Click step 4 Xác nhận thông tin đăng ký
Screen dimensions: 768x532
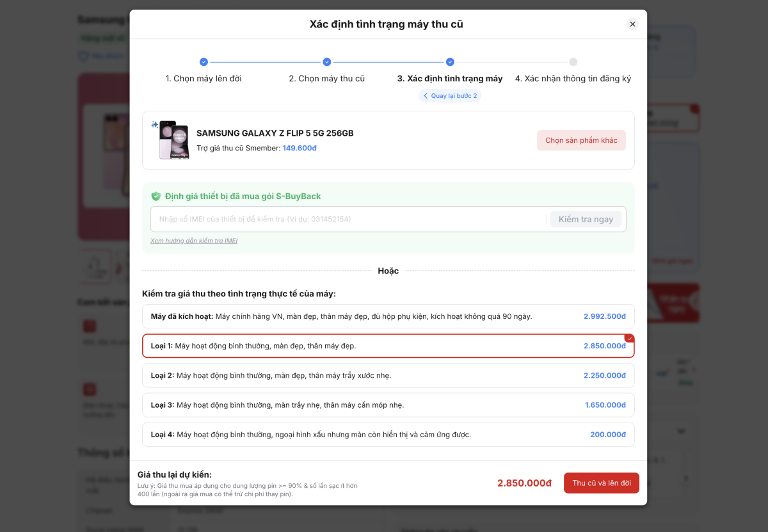(573, 79)
